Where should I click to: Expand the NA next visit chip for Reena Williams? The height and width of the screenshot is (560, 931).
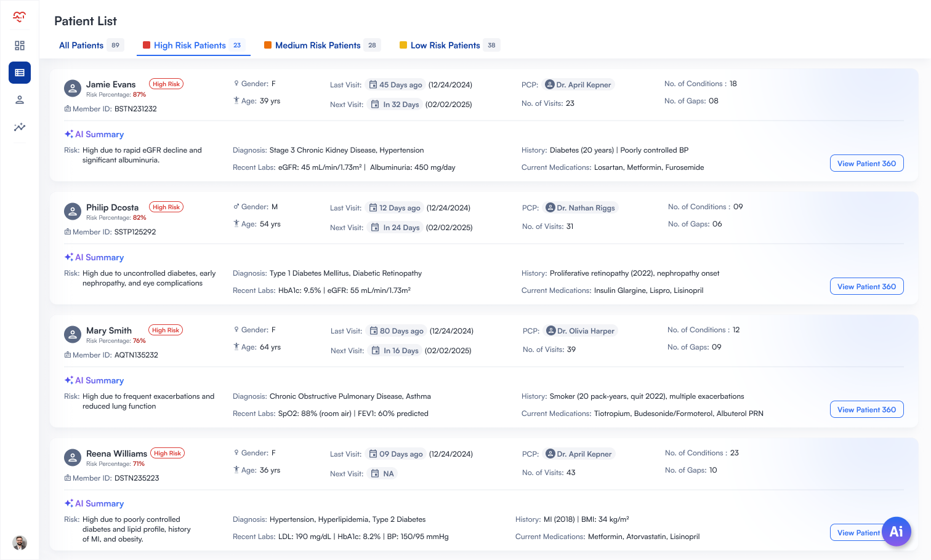pos(382,473)
